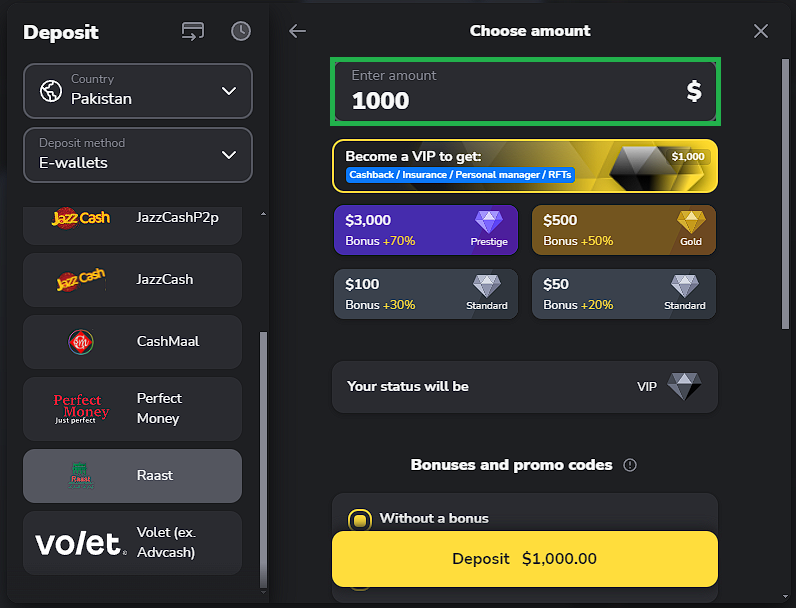Screen dimensions: 796x608
Task: Click the Become a VIP banner
Action: (524, 165)
